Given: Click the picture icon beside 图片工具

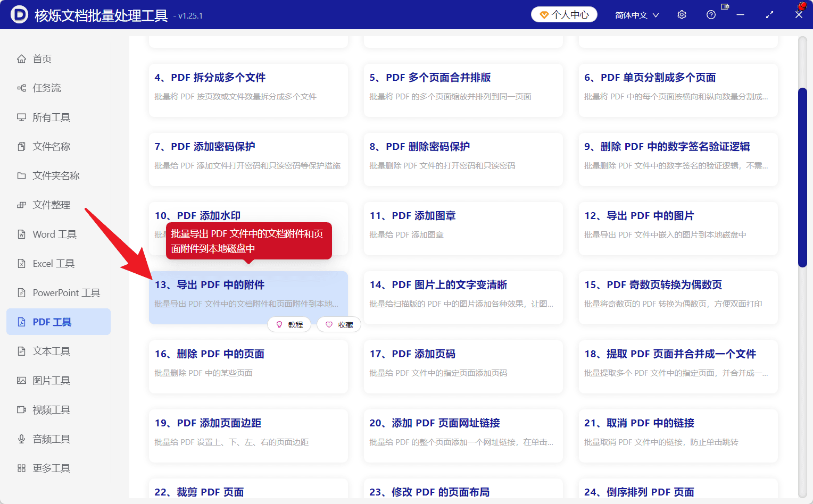Looking at the screenshot, I should click(21, 381).
